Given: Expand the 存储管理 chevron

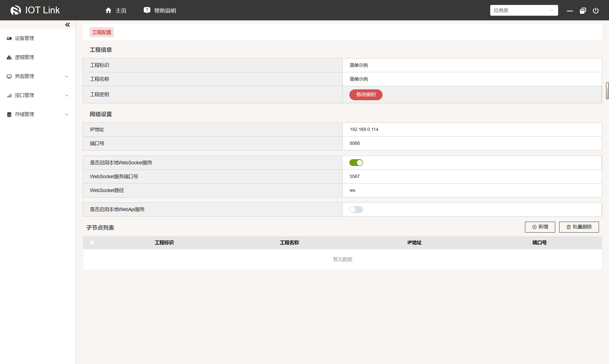Looking at the screenshot, I should (x=67, y=114).
